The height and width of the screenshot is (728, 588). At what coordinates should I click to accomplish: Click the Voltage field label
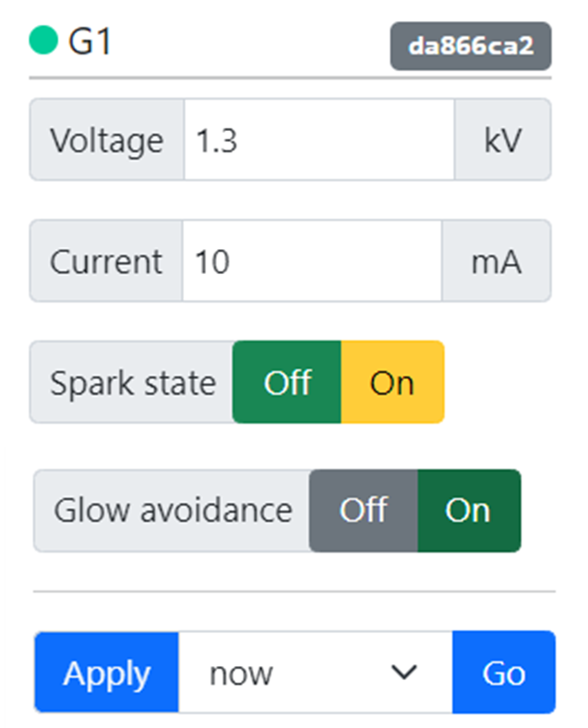(106, 140)
